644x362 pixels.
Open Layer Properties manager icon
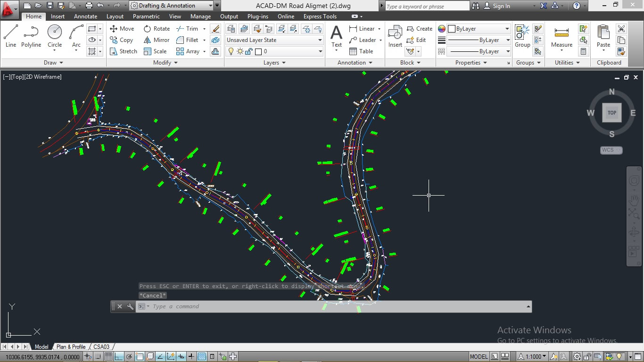click(x=231, y=29)
